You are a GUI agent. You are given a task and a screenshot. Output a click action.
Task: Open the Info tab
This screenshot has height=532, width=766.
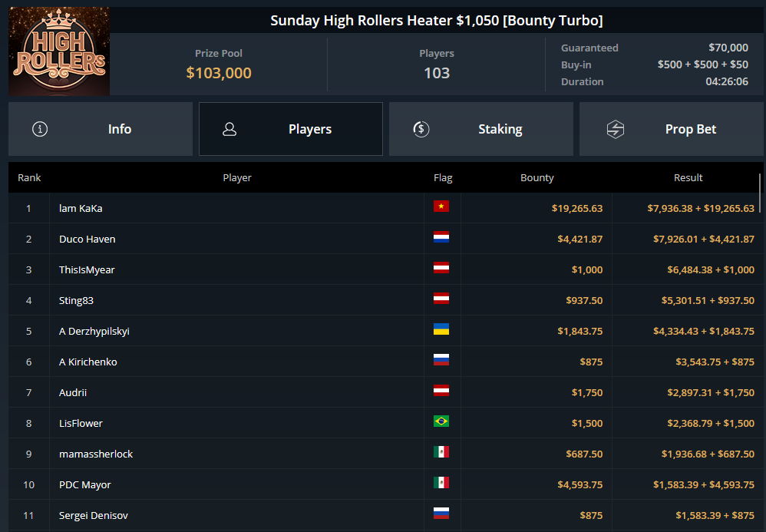tap(101, 129)
